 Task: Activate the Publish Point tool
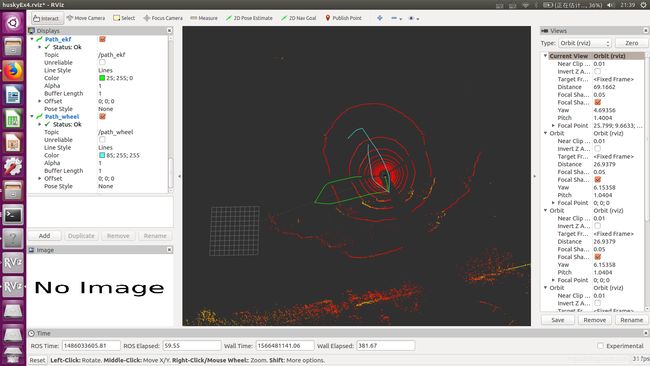pos(343,18)
